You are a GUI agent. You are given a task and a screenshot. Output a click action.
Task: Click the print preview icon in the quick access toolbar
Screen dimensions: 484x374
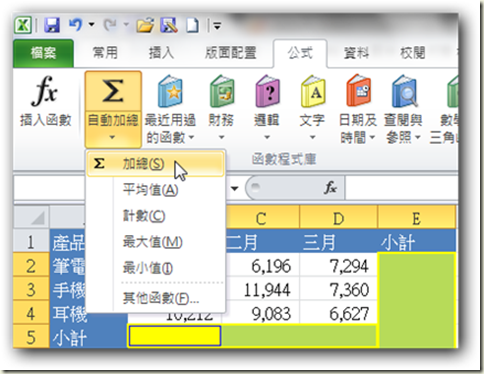(169, 25)
